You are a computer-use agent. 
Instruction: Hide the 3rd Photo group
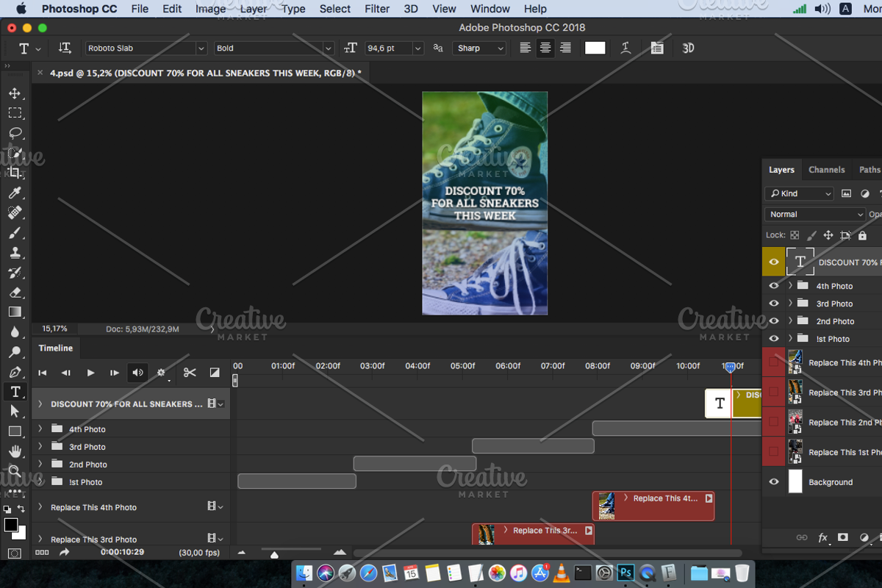(x=773, y=304)
